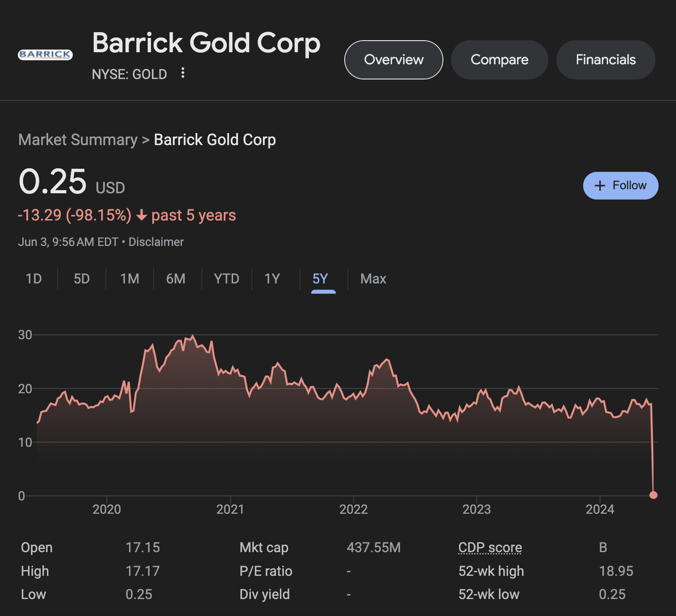The width and height of the screenshot is (676, 616).
Task: Click the Mkt cap value 437.55M
Action: click(374, 548)
